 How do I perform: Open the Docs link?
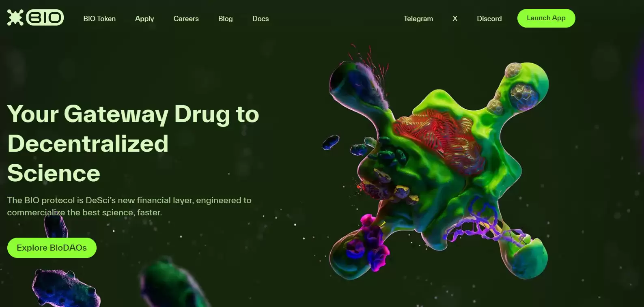coord(261,19)
